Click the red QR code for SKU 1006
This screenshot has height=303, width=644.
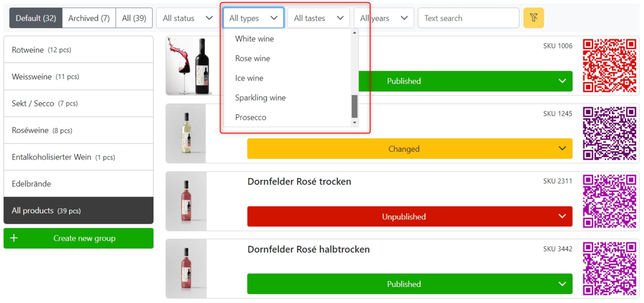[609, 65]
